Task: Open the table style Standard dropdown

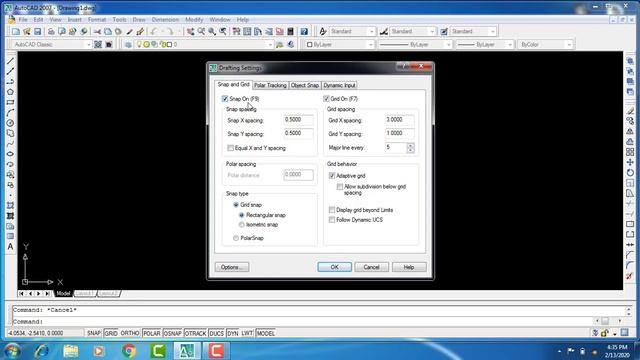Action: [493, 31]
